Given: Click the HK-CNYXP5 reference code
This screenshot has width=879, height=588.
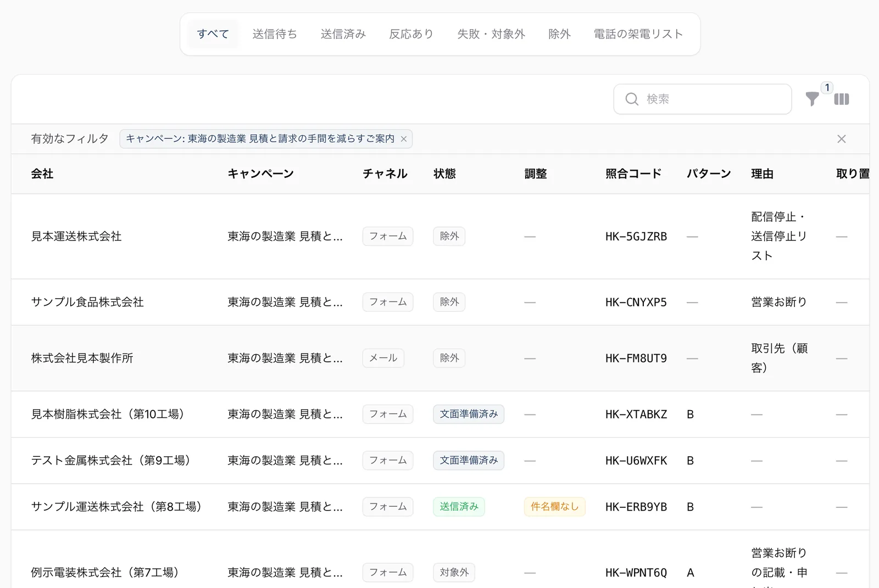Looking at the screenshot, I should tap(636, 303).
